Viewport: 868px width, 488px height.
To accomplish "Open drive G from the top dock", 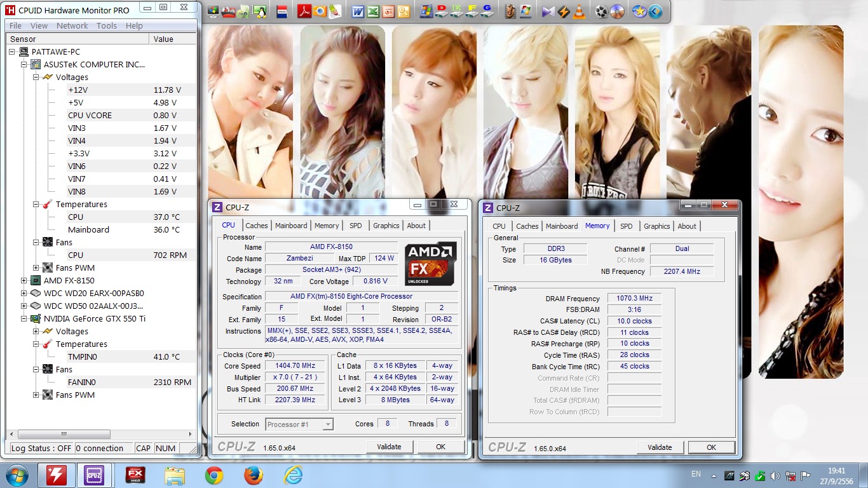I will tap(487, 11).
